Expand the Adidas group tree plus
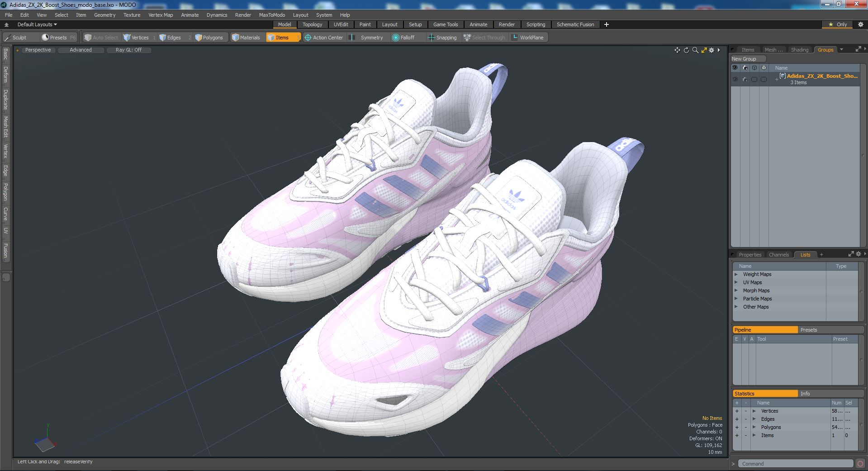 777,80
